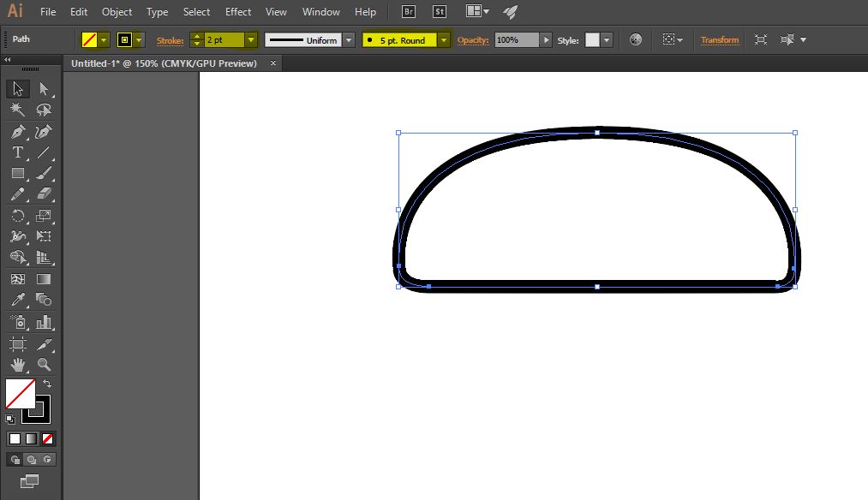
Task: Open the Opacity panel link
Action: pyautogui.click(x=472, y=40)
